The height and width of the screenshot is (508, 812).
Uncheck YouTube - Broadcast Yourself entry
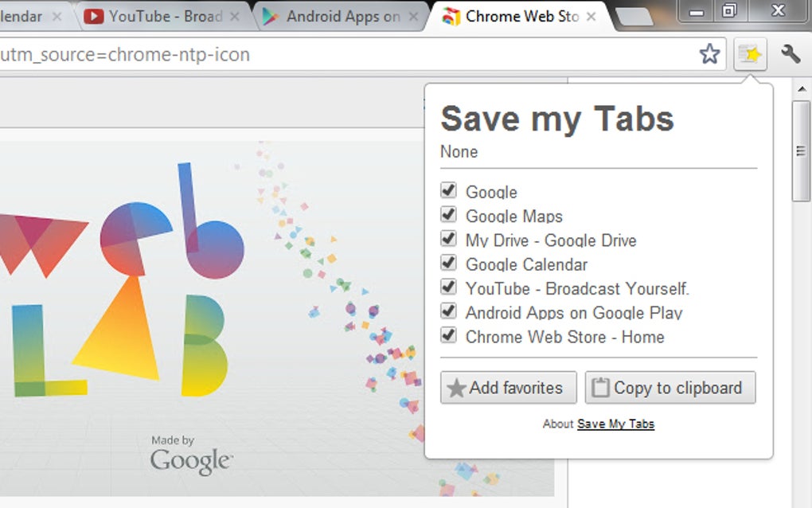coord(447,287)
